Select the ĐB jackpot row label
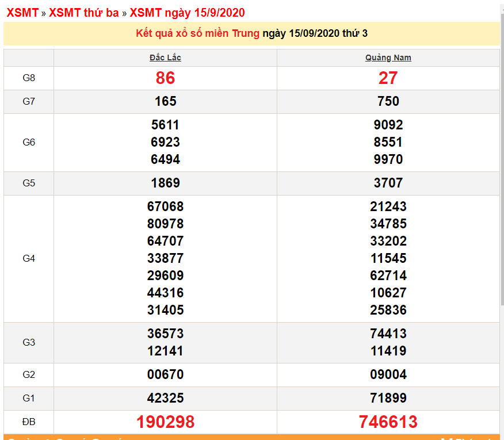Viewport: 504px width, 440px height. pos(28,421)
